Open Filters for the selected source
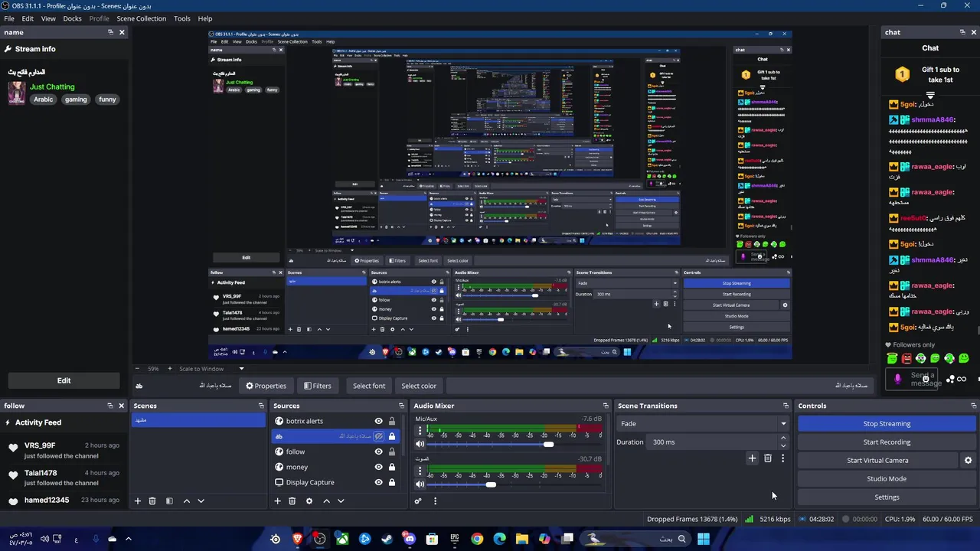Image resolution: width=980 pixels, height=551 pixels. click(x=317, y=386)
